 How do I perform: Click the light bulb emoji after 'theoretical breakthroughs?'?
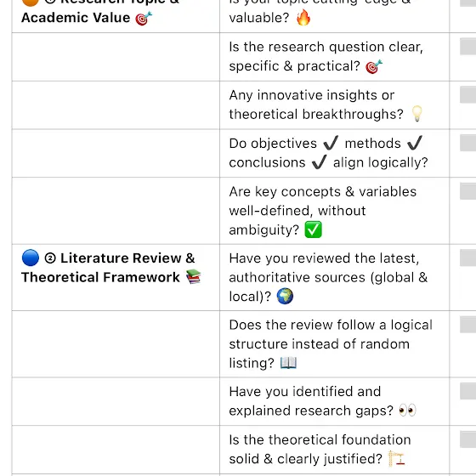point(417,114)
